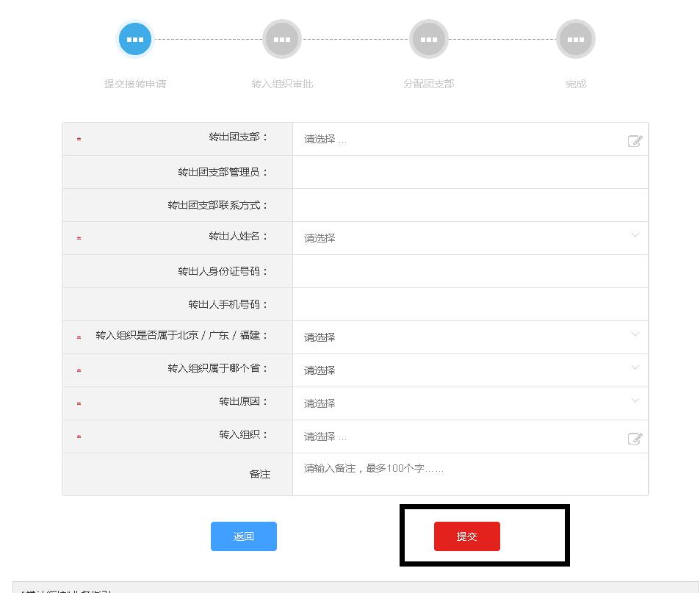
Task: Click the 分配团支部 step circle icon
Action: [x=428, y=38]
